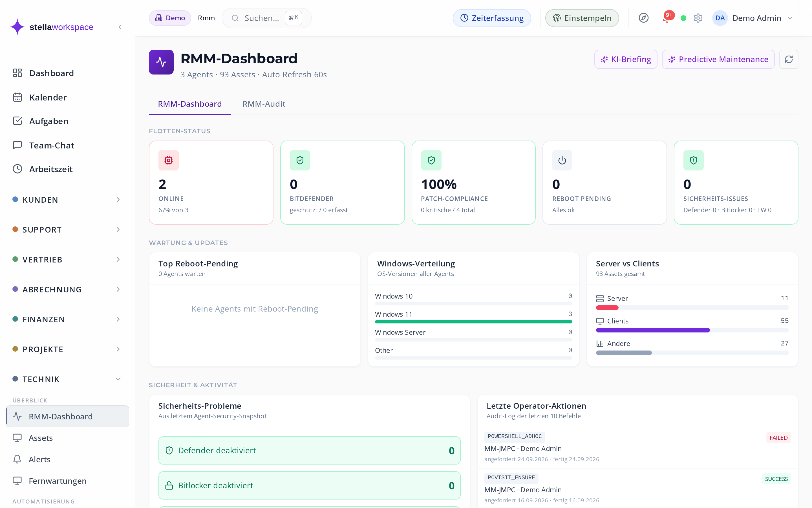Switch to the RMM-Dashboard tab
The width and height of the screenshot is (812, 508).
(190, 104)
